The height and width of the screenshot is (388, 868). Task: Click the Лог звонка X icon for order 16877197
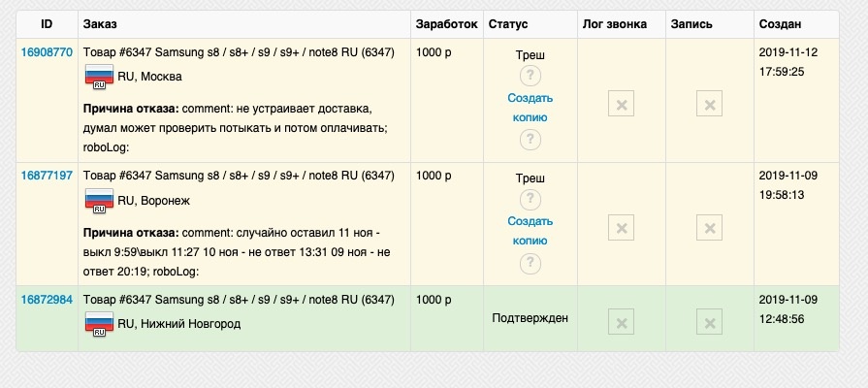click(622, 228)
